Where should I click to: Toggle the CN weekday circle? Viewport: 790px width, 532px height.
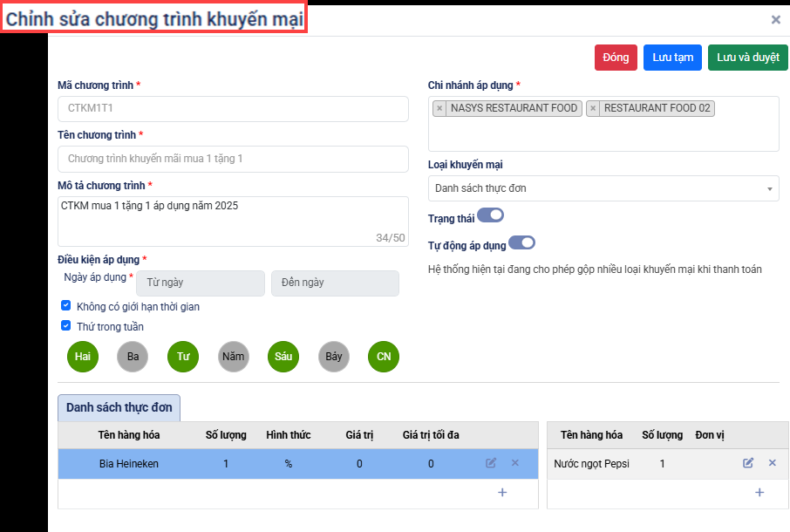coord(384,357)
